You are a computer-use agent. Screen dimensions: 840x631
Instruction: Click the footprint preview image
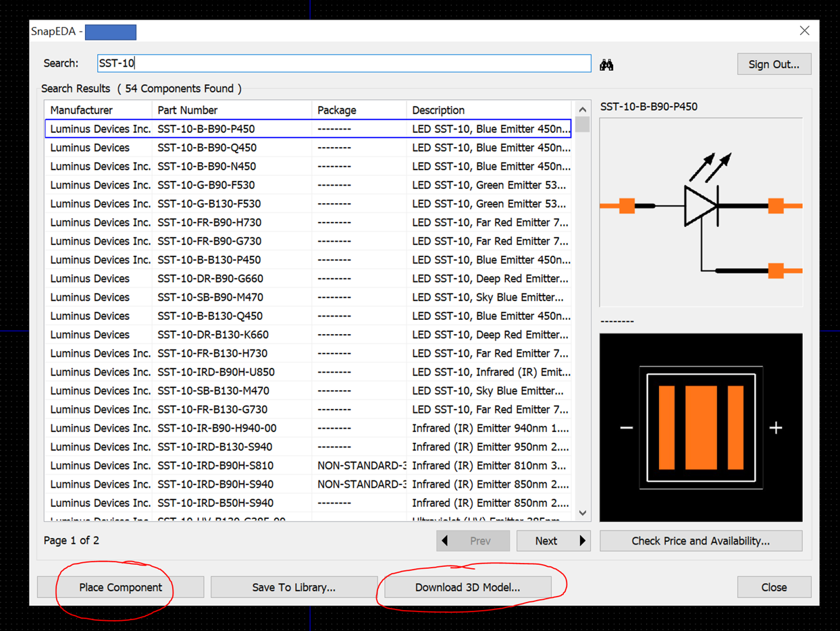pos(701,427)
